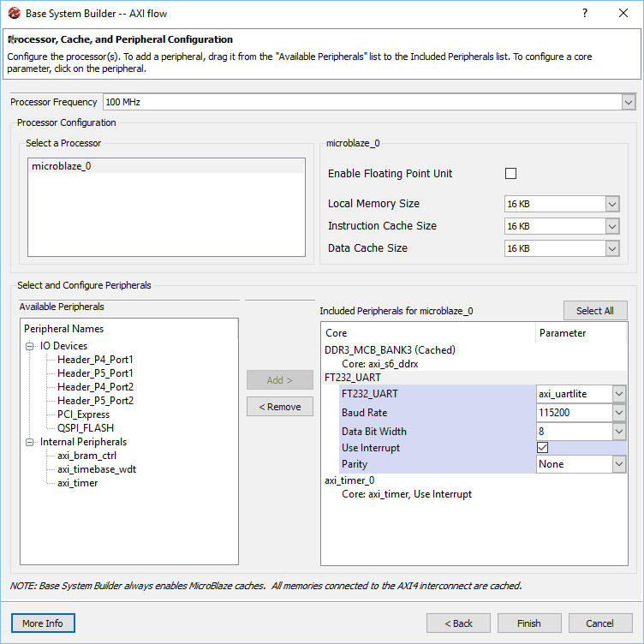Click the Remove peripheral button
Image resolution: width=644 pixels, height=644 pixels.
tap(279, 407)
